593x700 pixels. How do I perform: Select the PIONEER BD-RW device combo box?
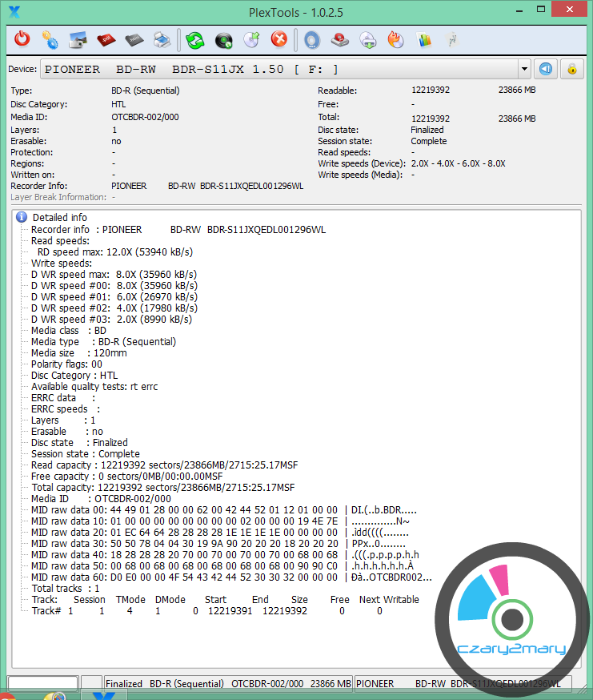click(280, 69)
